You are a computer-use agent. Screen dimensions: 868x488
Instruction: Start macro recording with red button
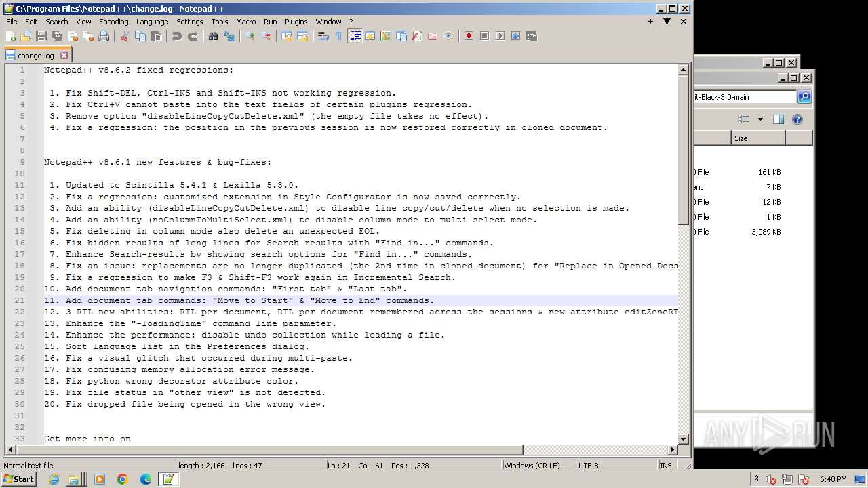(x=469, y=36)
